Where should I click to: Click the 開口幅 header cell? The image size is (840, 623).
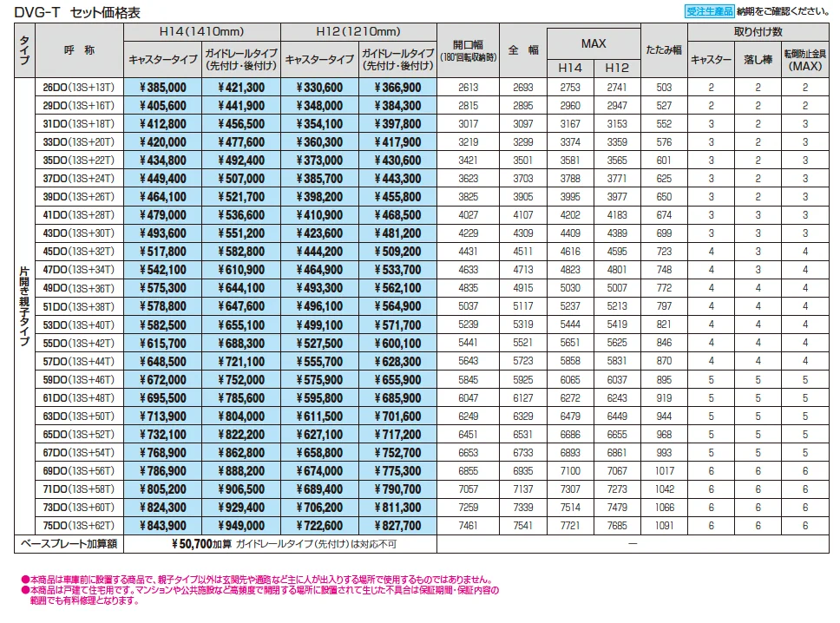[x=468, y=50]
